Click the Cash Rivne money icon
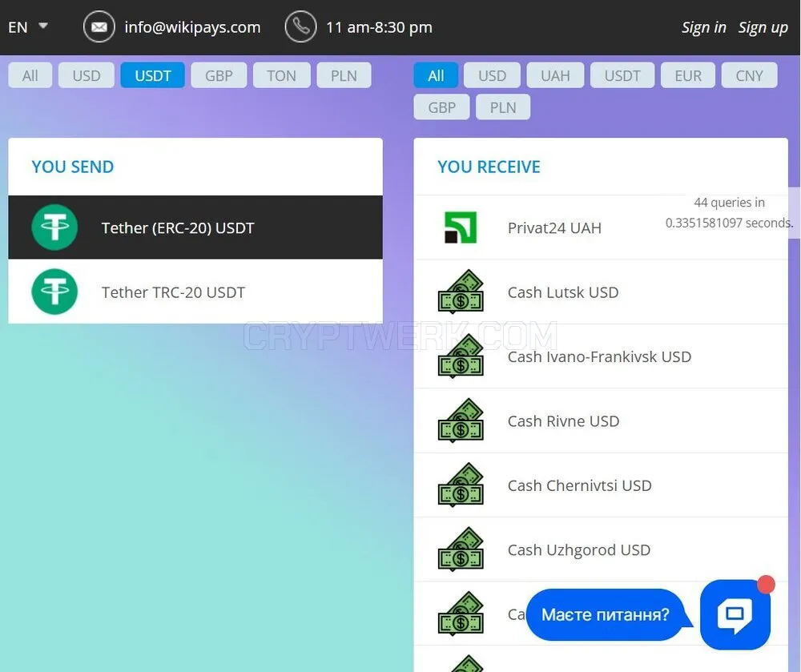This screenshot has height=672, width=801. point(461,421)
